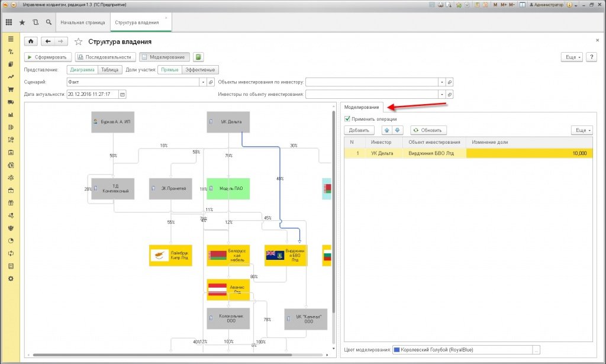Switch the view to Таблица

109,70
